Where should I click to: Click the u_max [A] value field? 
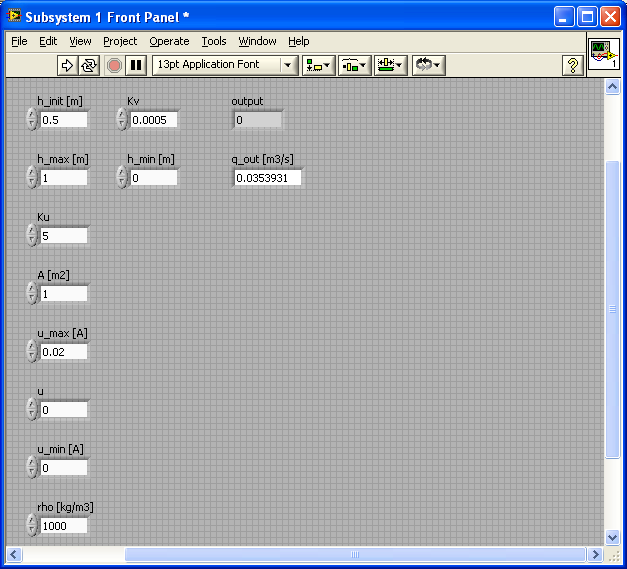tap(64, 352)
